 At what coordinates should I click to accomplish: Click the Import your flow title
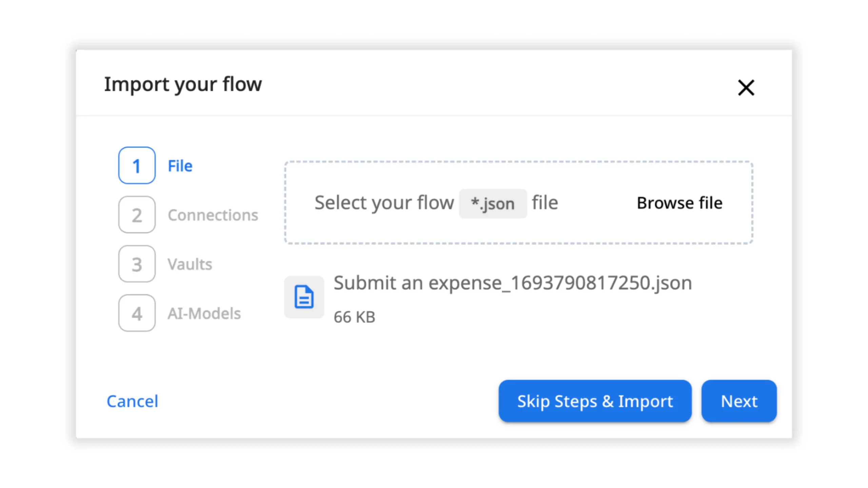tap(183, 84)
